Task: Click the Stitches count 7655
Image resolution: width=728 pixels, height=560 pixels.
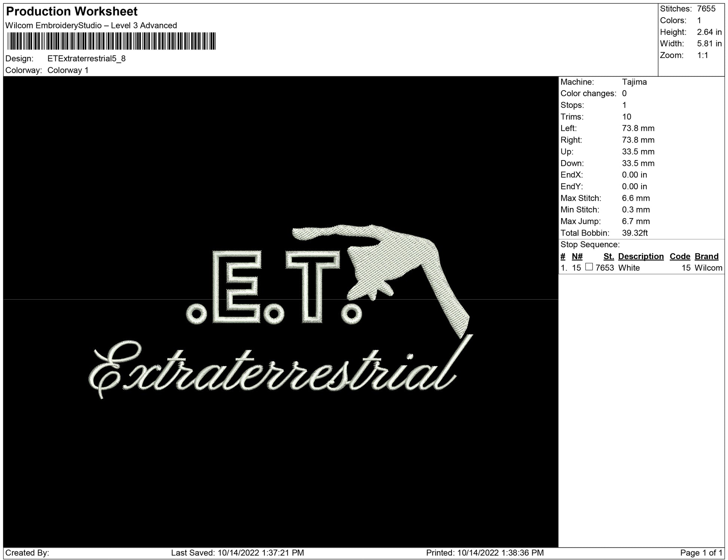Action: (x=706, y=9)
